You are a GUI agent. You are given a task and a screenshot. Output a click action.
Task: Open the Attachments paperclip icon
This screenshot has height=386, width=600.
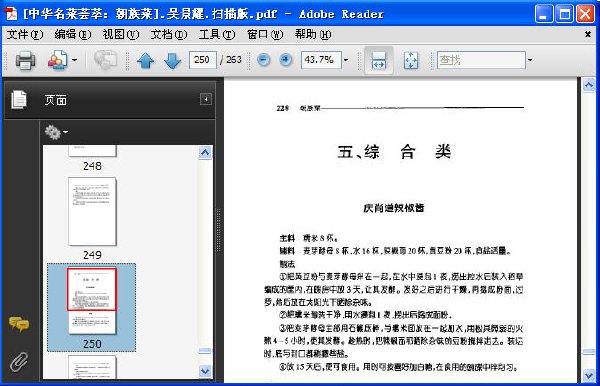19,362
